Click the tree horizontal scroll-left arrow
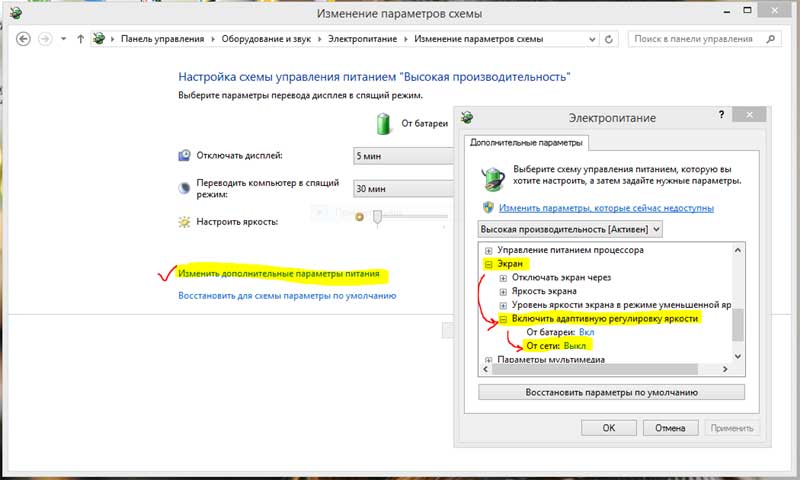The height and width of the screenshot is (480, 800). (486, 369)
